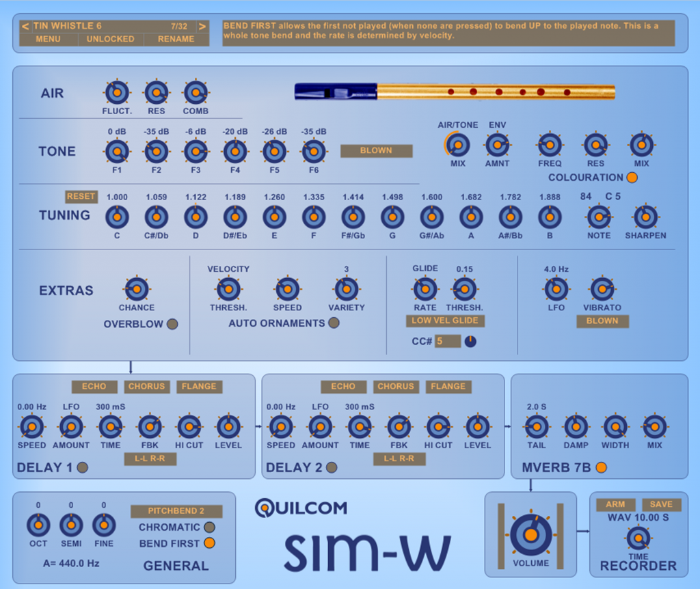Click the AIR FLUCT. knob

tap(117, 92)
